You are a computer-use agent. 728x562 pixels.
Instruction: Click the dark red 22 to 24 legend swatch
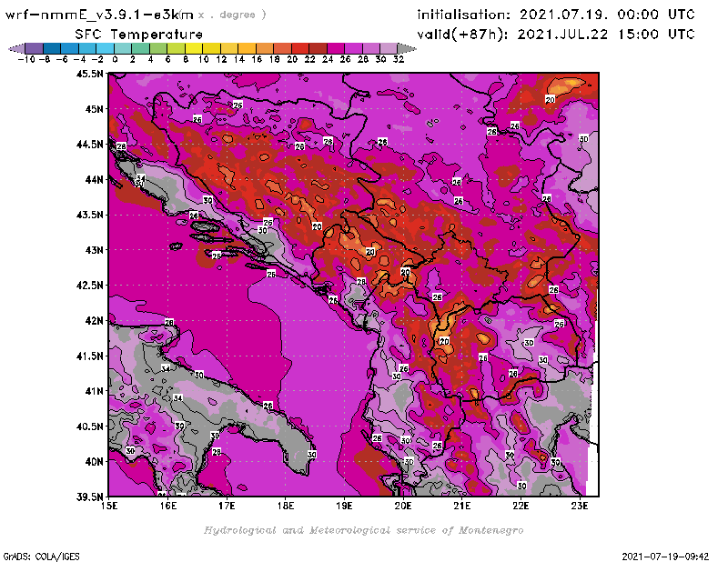[318, 48]
